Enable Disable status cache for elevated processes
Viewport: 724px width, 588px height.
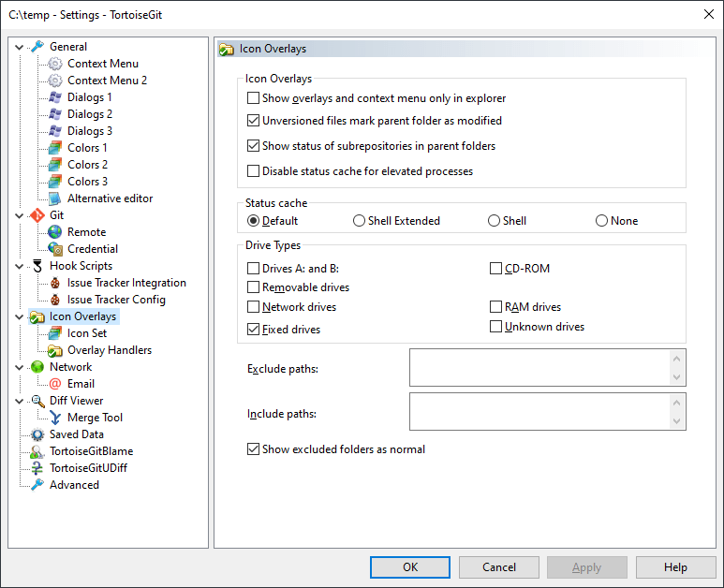point(253,171)
